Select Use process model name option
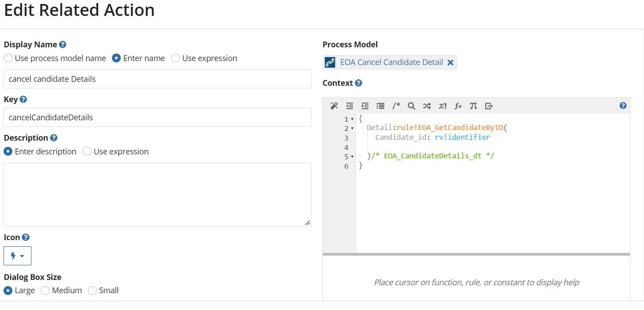Screen dimensions: 644x310 8,58
